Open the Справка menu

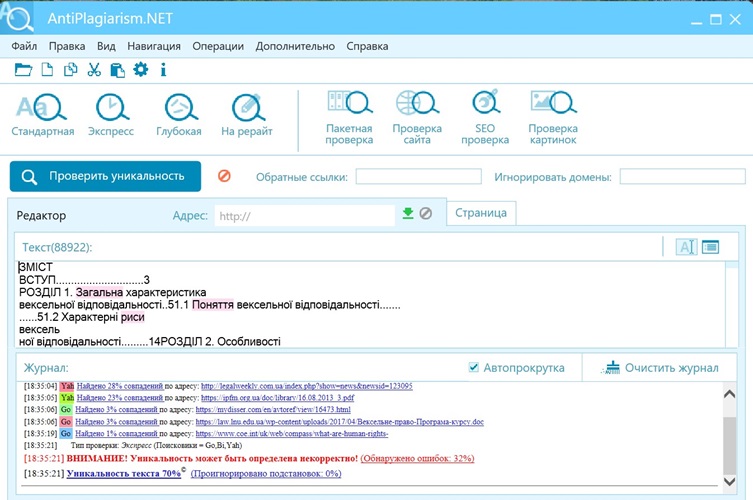coord(367,46)
